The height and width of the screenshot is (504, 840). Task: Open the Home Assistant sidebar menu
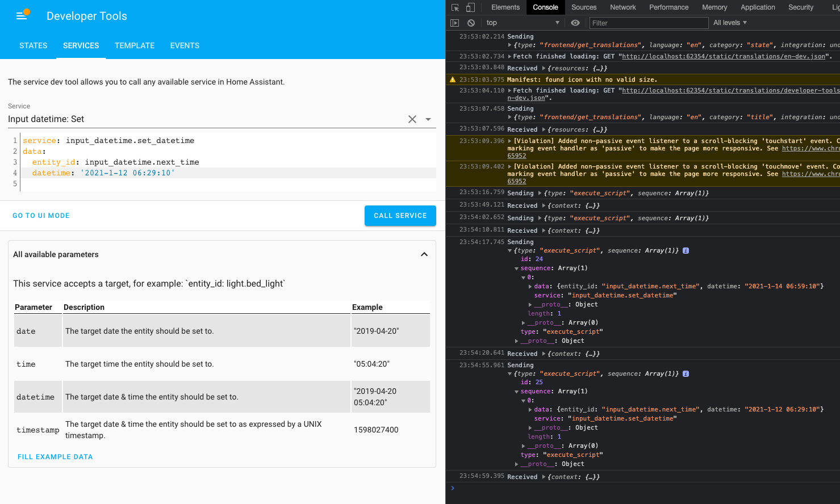point(21,15)
